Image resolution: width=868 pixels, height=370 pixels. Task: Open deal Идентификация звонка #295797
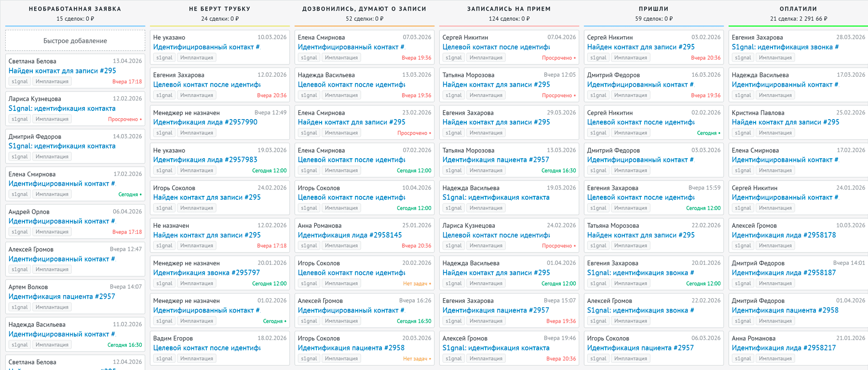tap(206, 273)
